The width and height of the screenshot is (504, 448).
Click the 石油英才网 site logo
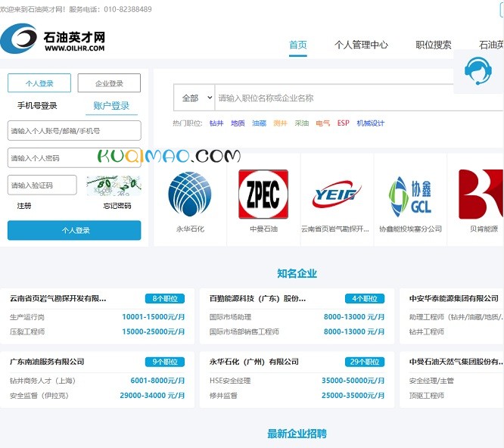[53, 39]
